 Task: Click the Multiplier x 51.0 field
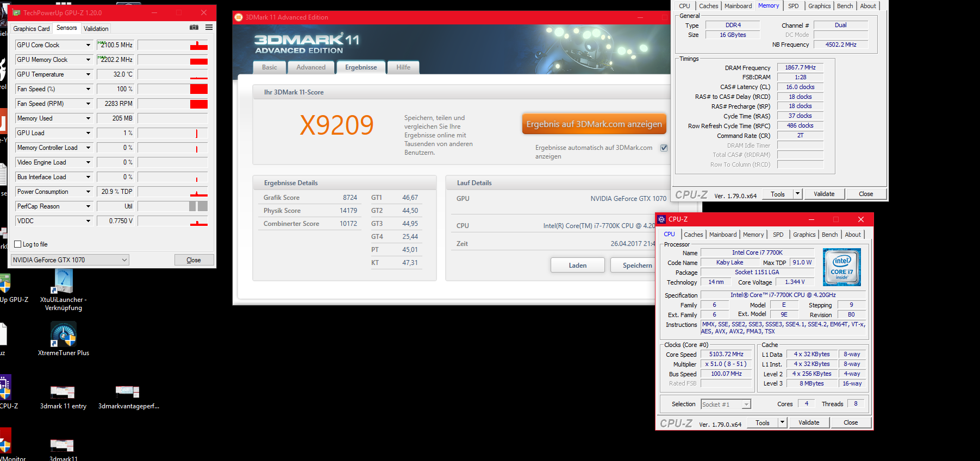pos(726,364)
